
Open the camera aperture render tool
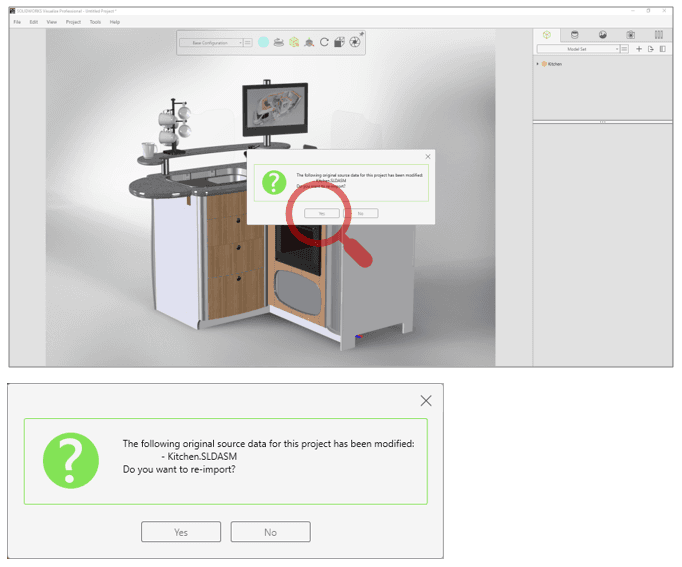pyautogui.click(x=355, y=42)
